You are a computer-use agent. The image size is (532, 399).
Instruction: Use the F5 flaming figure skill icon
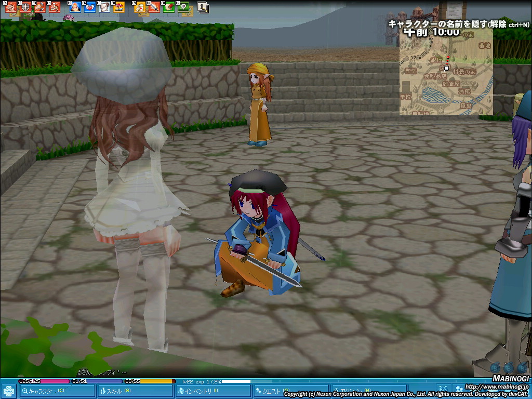[x=75, y=7]
